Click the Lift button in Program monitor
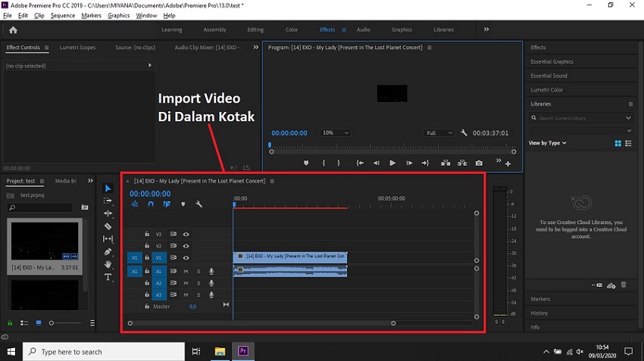The width and height of the screenshot is (644, 361). click(445, 163)
